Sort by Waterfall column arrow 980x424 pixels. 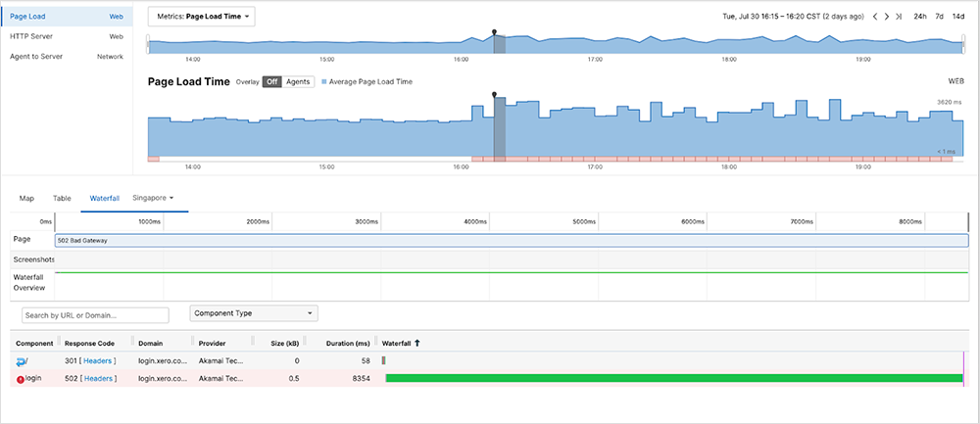coord(418,343)
